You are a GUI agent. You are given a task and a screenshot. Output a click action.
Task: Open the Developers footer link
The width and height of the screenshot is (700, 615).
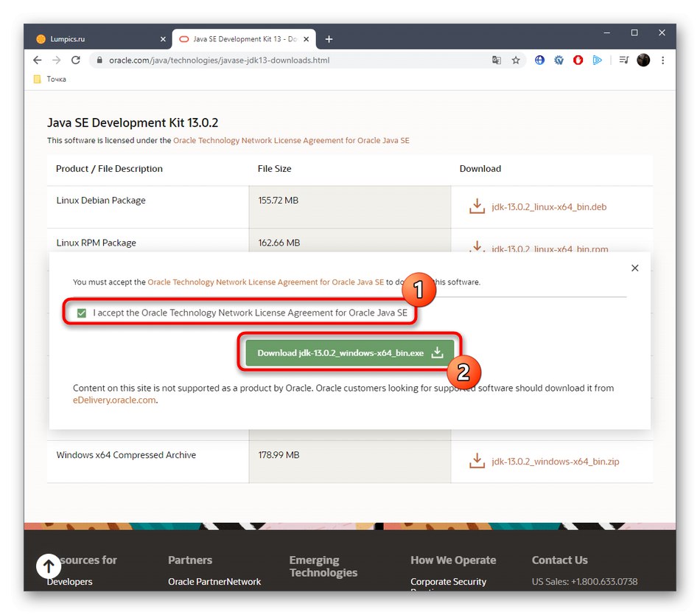pyautogui.click(x=70, y=582)
